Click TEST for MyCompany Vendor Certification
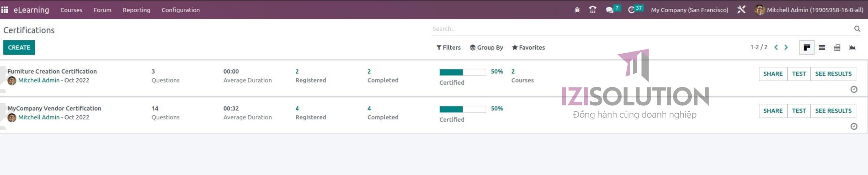This screenshot has height=175, width=868. [x=799, y=111]
